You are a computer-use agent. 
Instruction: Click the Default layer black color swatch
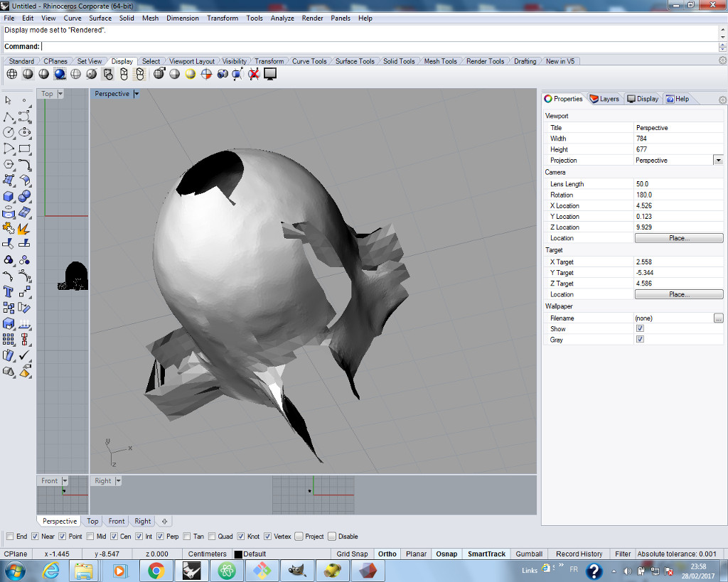pyautogui.click(x=238, y=554)
